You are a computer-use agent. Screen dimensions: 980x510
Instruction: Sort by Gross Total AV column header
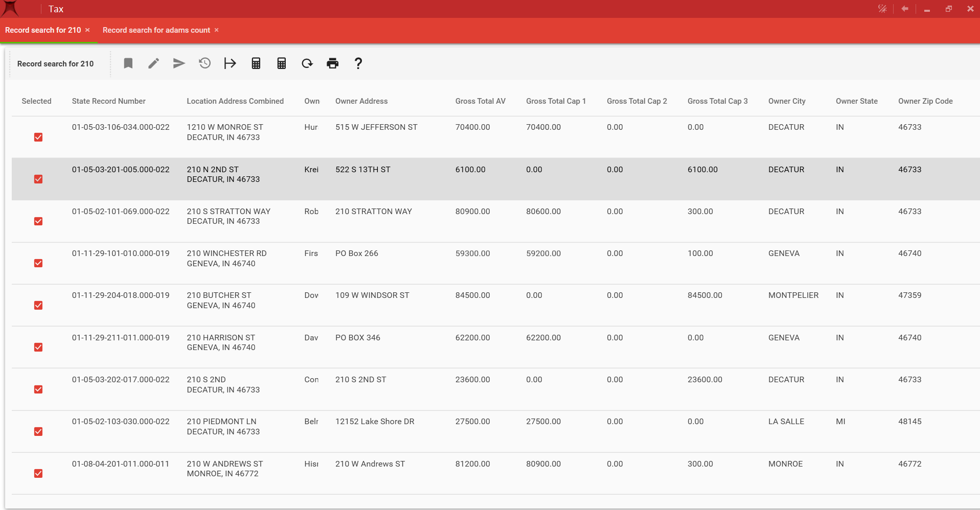pyautogui.click(x=480, y=101)
